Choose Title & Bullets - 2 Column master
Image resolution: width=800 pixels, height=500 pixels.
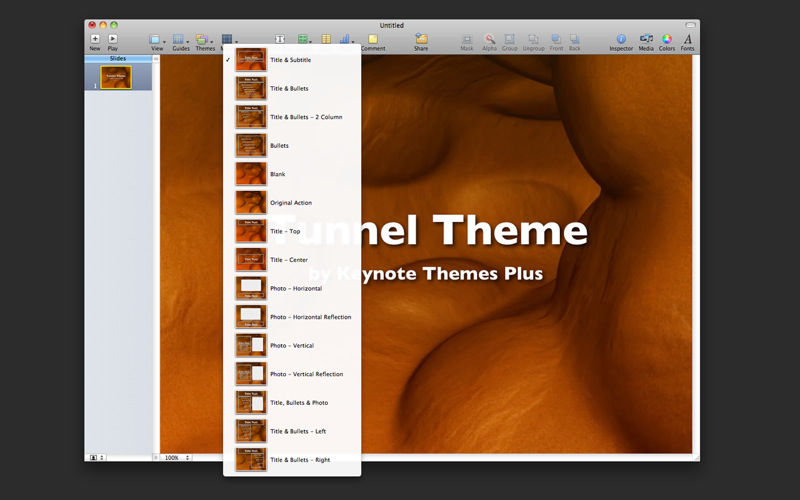pyautogui.click(x=292, y=117)
